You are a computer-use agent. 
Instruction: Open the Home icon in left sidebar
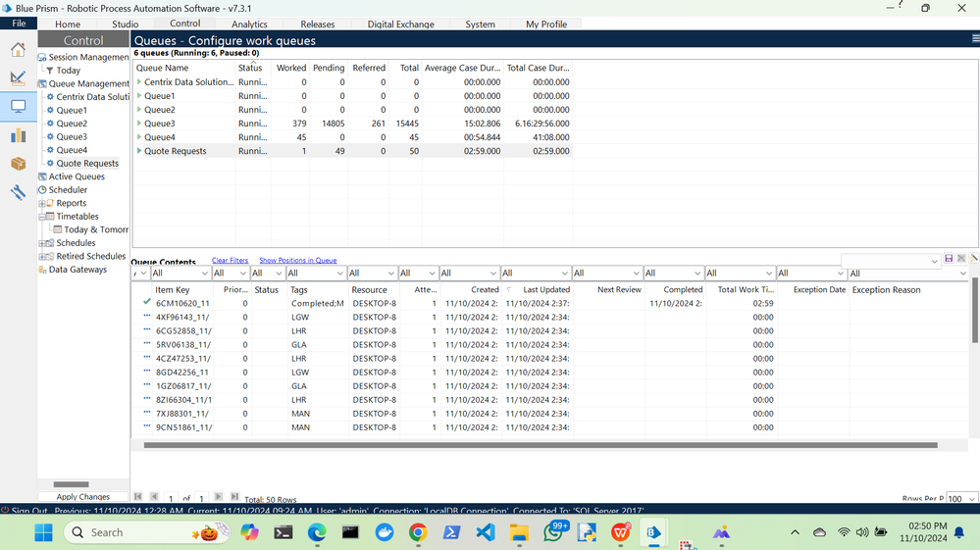[18, 50]
